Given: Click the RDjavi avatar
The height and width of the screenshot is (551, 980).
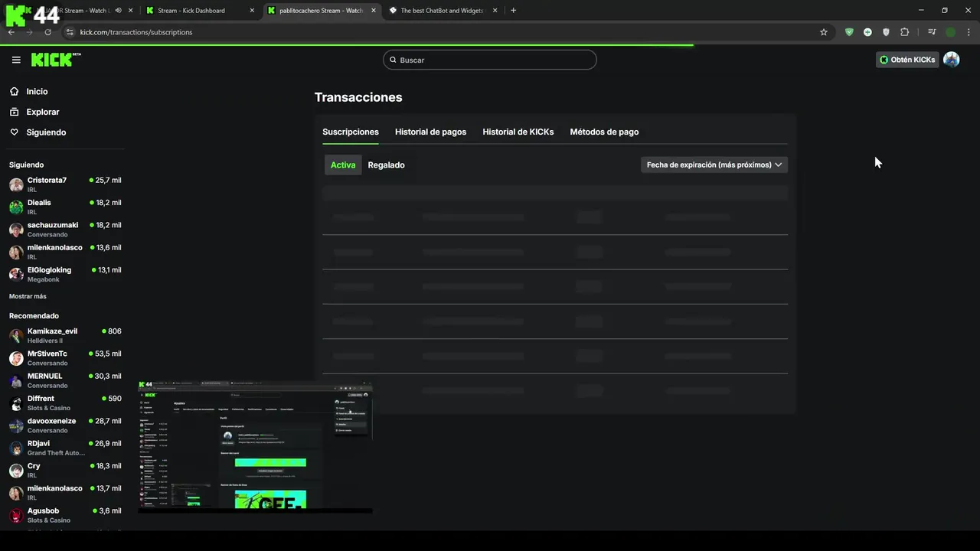Looking at the screenshot, I should point(16,448).
